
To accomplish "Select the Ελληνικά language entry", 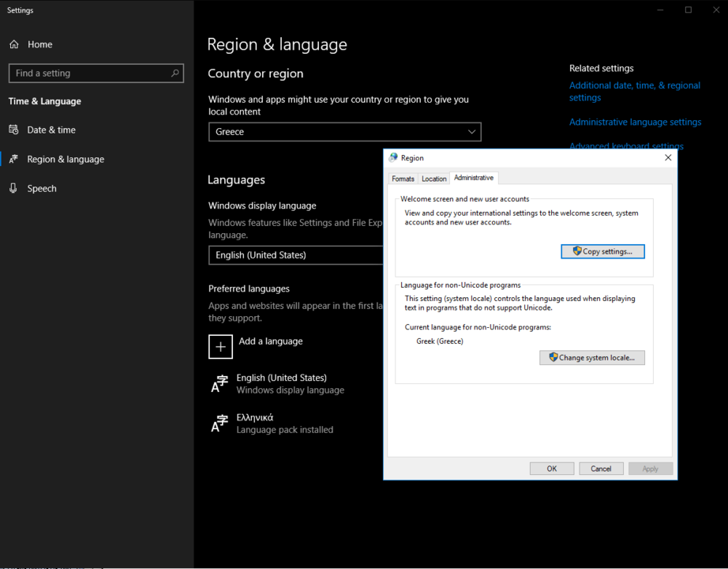I will tap(255, 416).
